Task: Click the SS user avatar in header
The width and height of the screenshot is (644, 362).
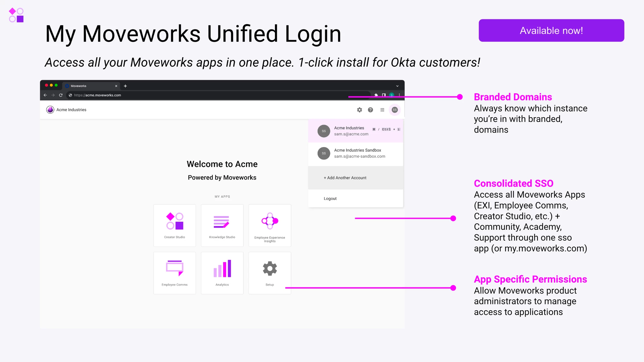Action: (x=394, y=110)
